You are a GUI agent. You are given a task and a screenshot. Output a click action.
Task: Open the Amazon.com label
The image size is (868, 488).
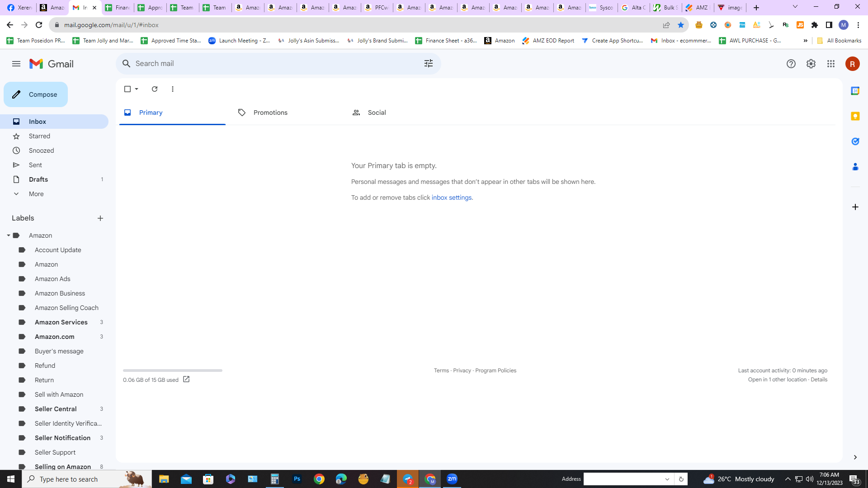click(x=54, y=337)
